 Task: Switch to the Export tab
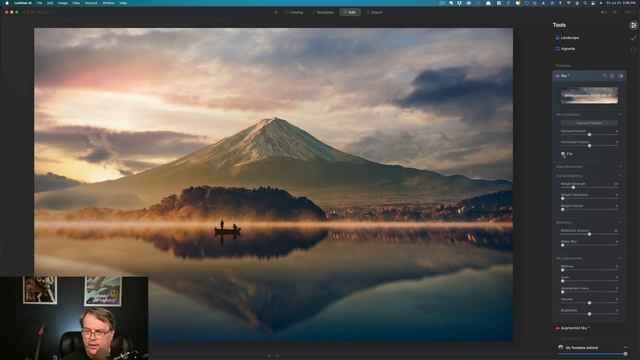[374, 12]
